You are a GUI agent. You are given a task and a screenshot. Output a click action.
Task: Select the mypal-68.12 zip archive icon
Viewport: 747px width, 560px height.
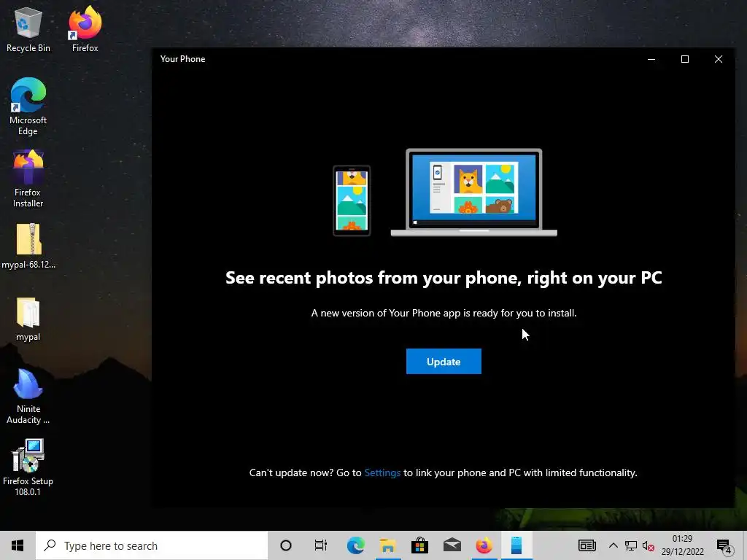click(28, 246)
